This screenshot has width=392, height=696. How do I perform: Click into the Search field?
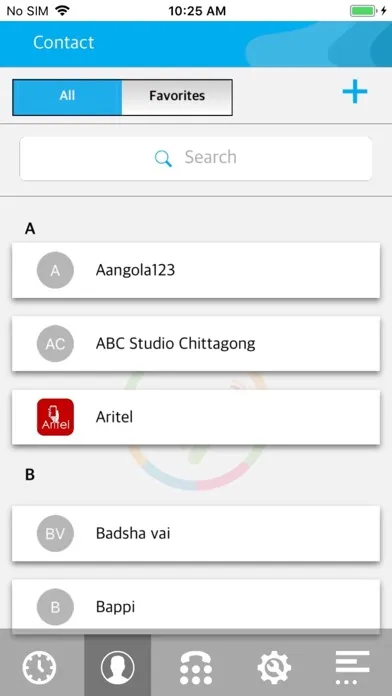coord(196,158)
